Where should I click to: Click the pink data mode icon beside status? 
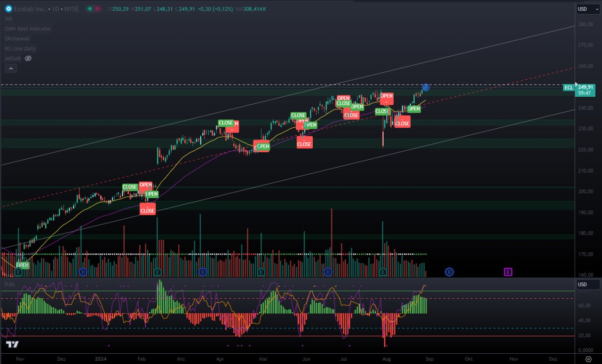tap(97, 9)
